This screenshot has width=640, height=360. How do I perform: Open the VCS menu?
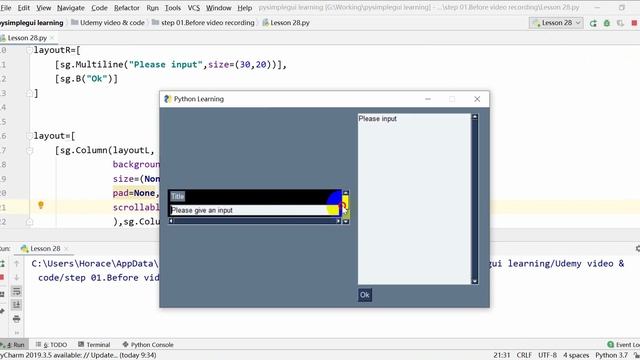tap(193, 8)
